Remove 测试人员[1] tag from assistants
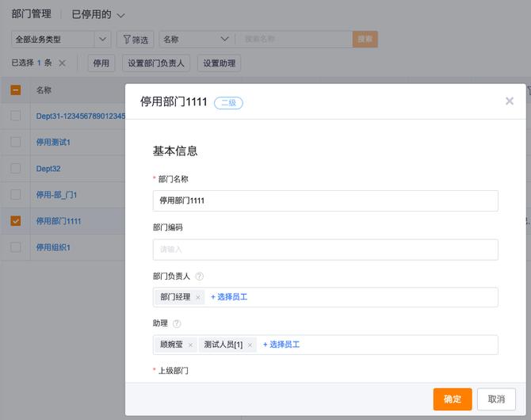531x420 pixels. (x=250, y=345)
